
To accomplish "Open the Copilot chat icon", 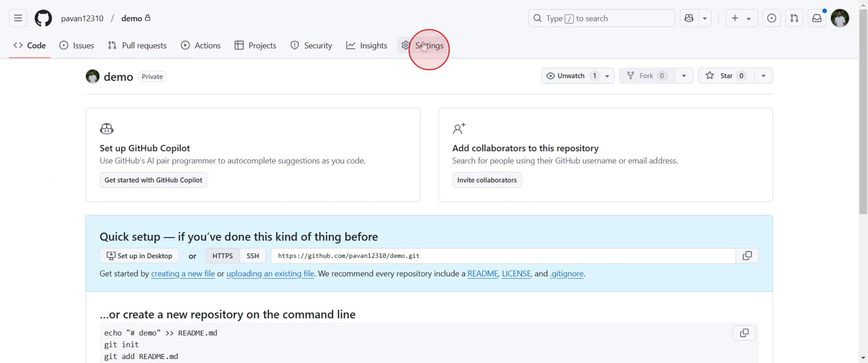I will 689,18.
